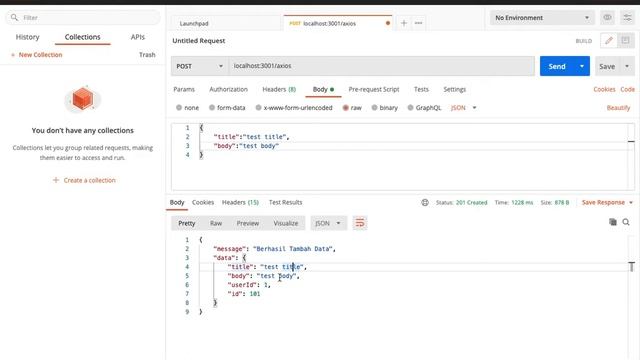Select the form-data body radio button

pyautogui.click(x=212, y=108)
